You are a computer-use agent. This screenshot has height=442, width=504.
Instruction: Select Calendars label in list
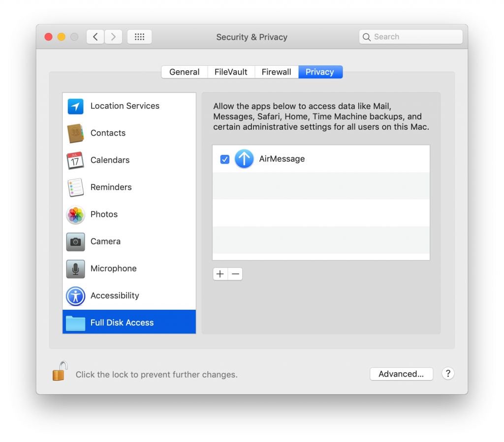(x=110, y=160)
